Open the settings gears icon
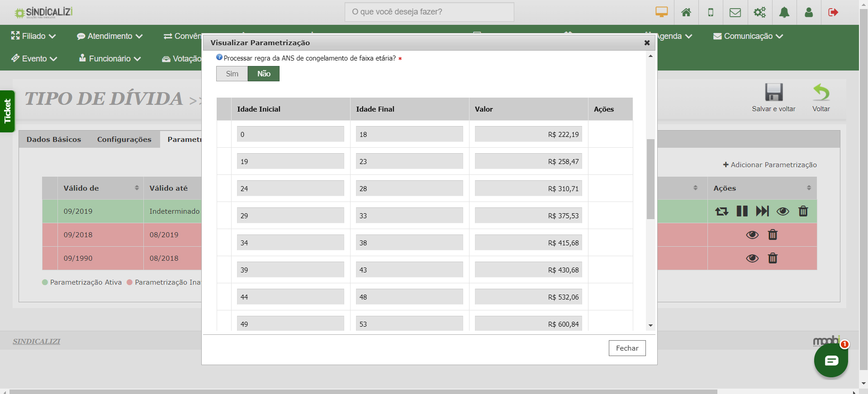This screenshot has width=868, height=394. coord(759,12)
